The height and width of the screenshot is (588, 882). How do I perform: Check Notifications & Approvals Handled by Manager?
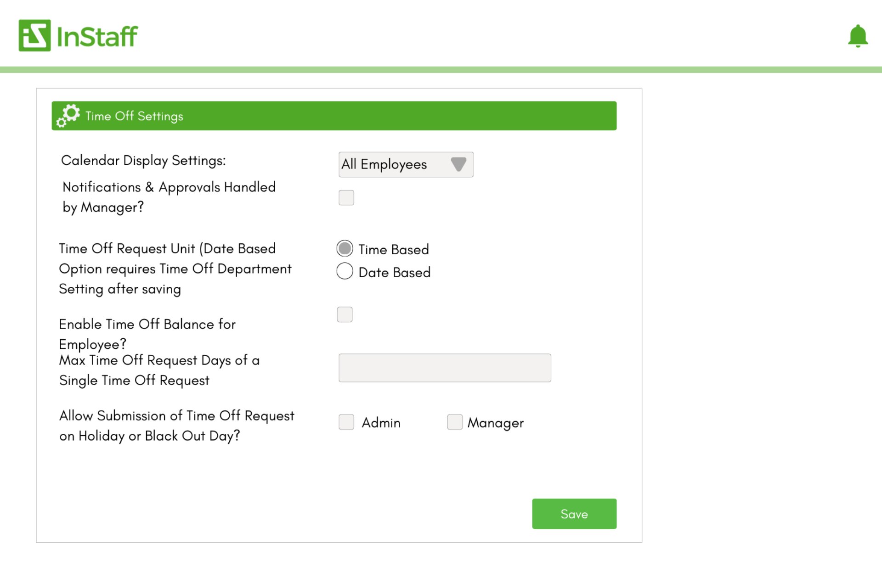pos(346,198)
